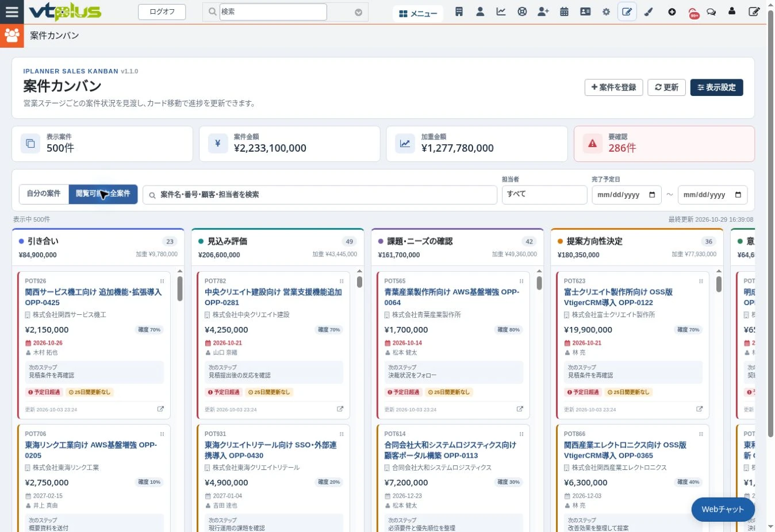
Task: Click the 案件を登録 button
Action: [x=613, y=87]
